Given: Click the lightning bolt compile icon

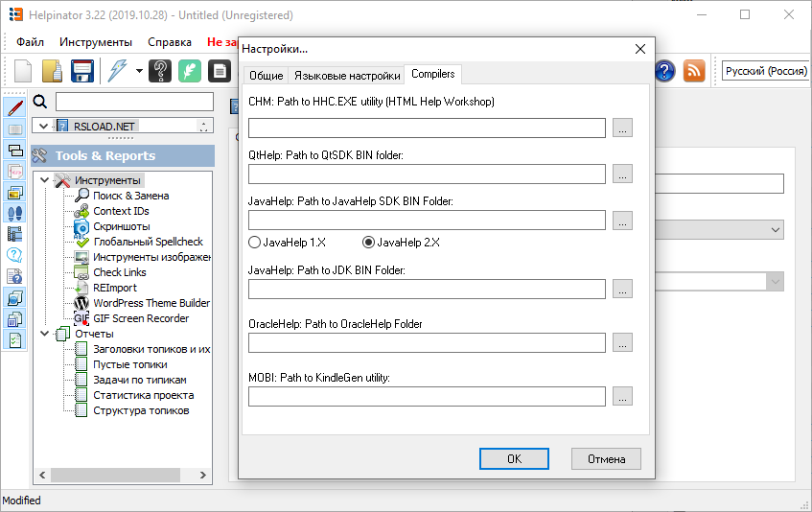Looking at the screenshot, I should (x=118, y=71).
